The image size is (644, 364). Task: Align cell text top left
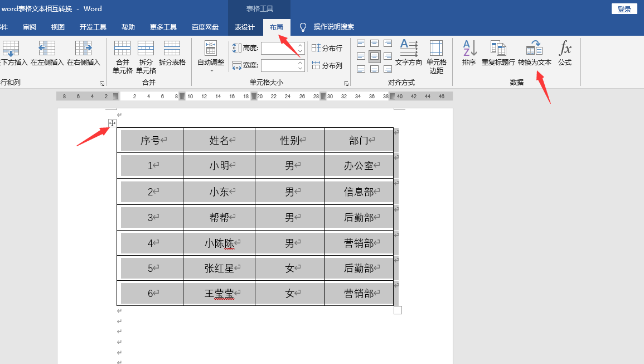361,43
